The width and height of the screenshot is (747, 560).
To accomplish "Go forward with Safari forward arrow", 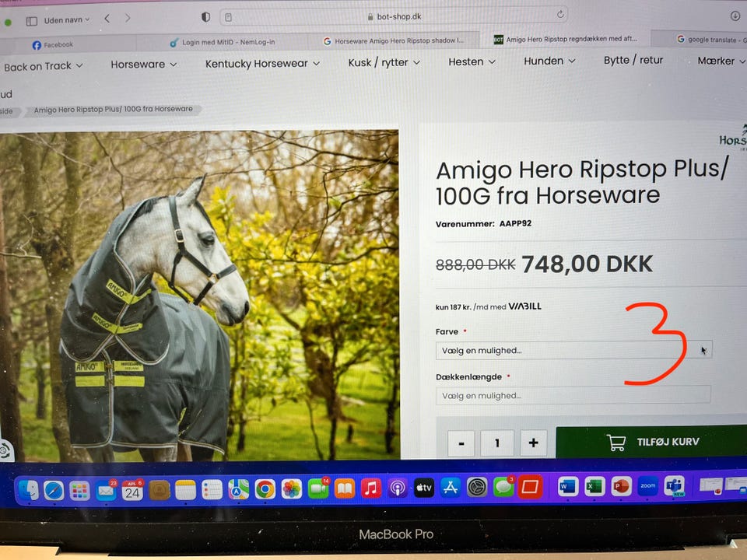I will (x=128, y=19).
